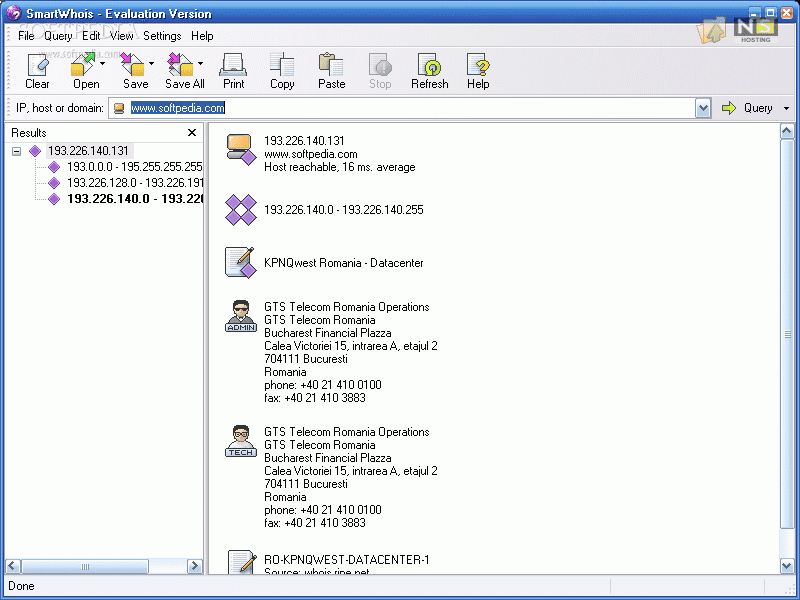Viewport: 800px width, 600px height.
Task: Select the 193.226.140.131 tree root item
Action: [88, 151]
